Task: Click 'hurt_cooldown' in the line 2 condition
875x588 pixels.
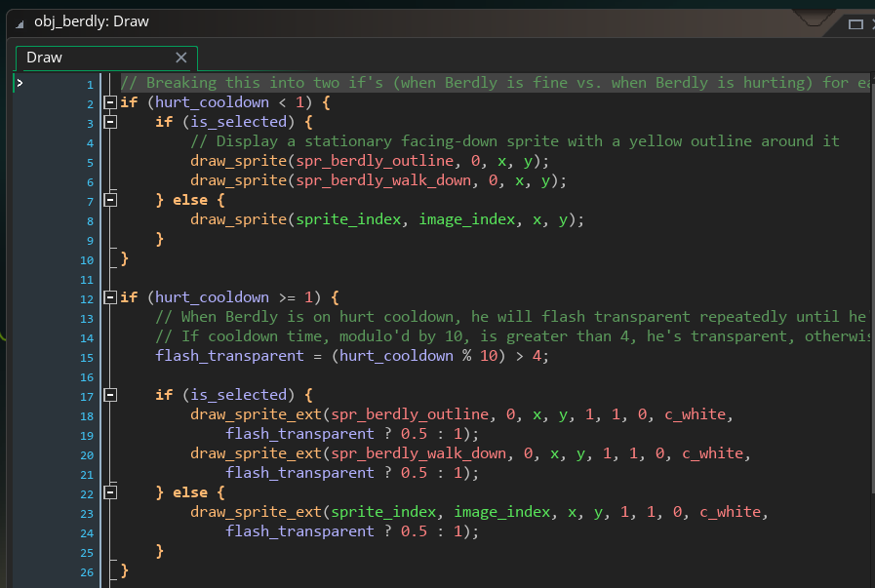Action: coord(212,102)
